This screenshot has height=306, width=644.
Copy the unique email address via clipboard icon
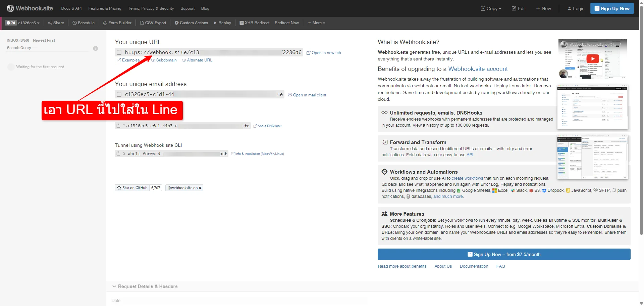point(119,94)
